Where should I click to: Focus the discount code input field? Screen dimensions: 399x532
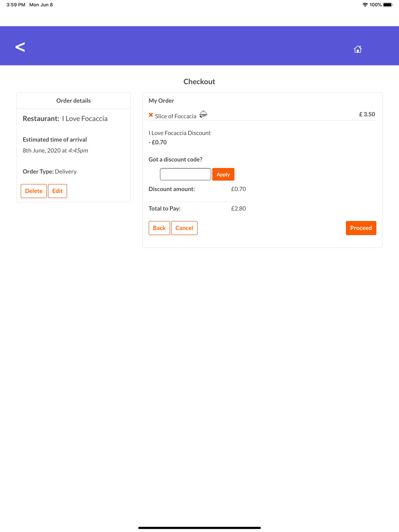coord(186,174)
